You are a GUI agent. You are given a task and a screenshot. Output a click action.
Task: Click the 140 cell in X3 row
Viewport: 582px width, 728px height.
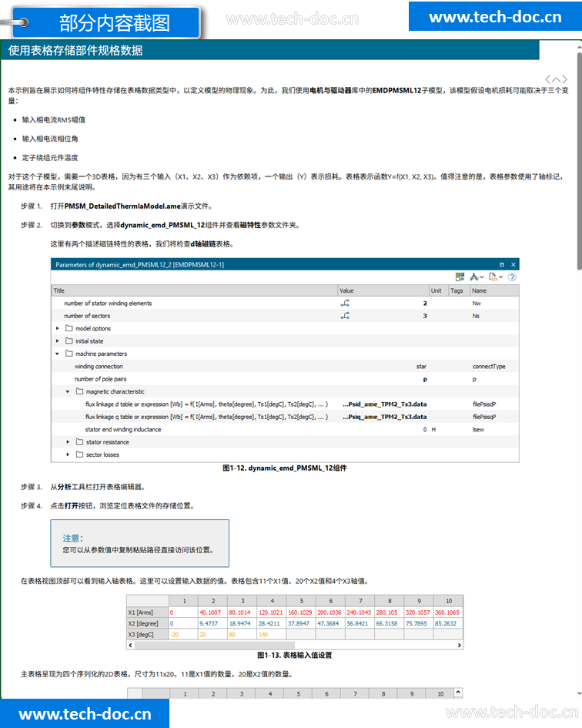tap(272, 635)
